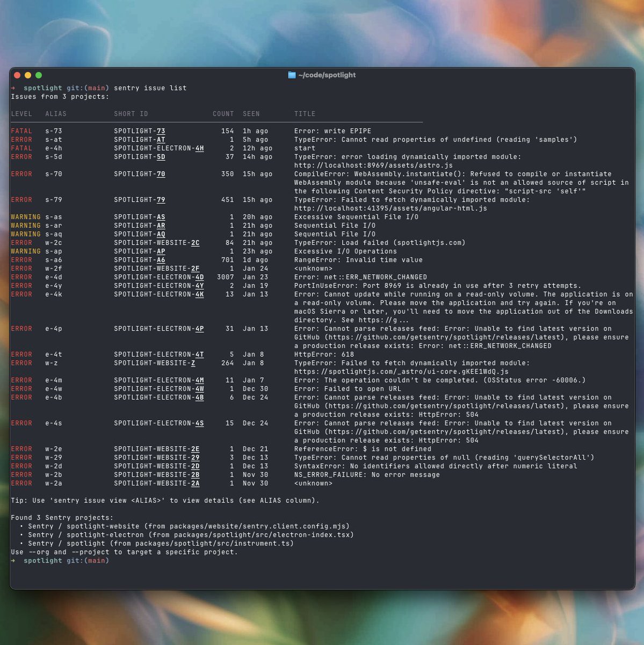
Task: Open short ID link SPOTLIGHT-ELECTRON-4H
Action: (159, 148)
